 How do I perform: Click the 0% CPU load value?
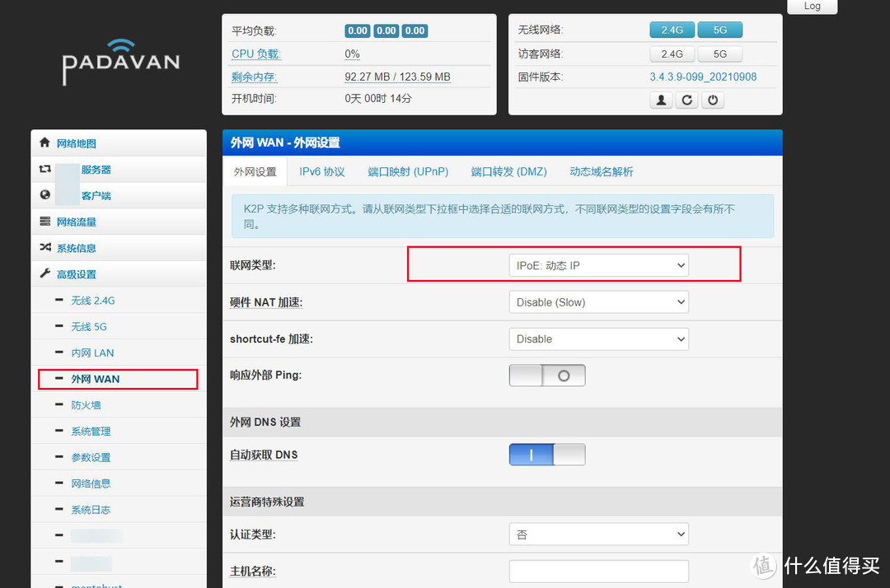pos(352,54)
